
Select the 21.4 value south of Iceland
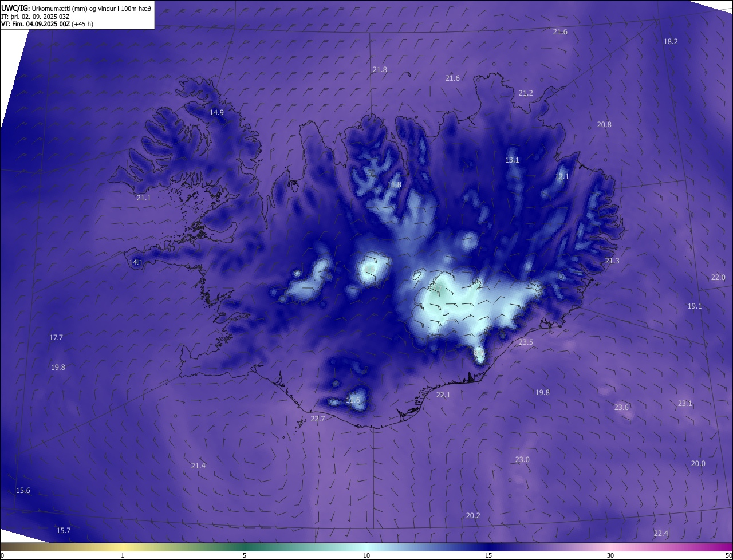pos(198,466)
